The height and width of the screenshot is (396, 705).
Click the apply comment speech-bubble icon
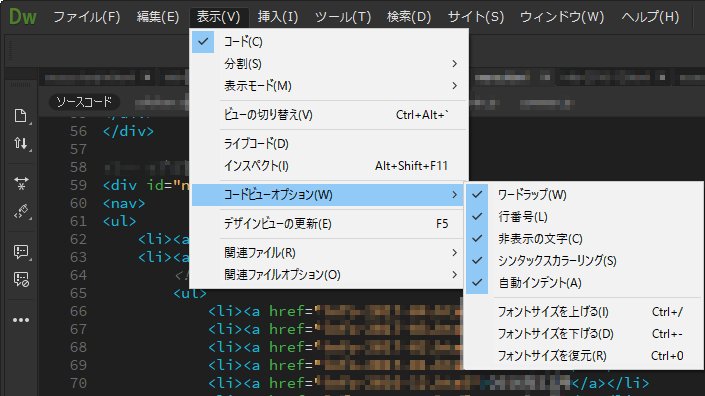(x=21, y=252)
